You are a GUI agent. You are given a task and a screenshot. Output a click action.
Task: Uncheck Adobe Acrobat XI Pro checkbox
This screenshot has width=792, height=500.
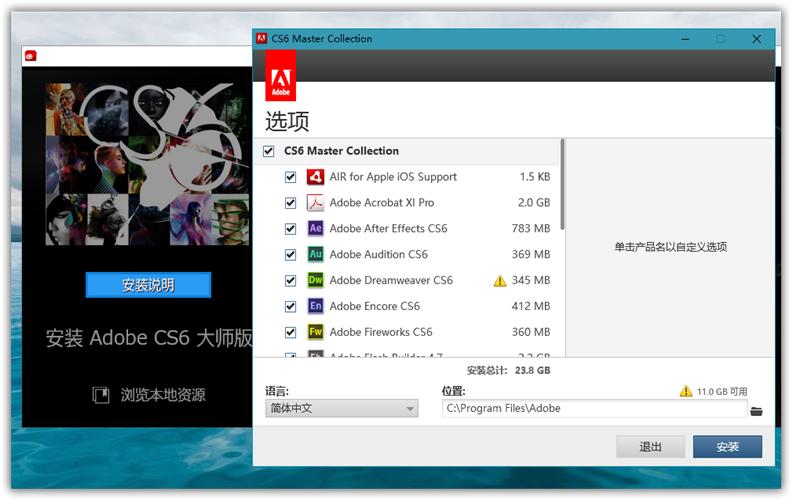[290, 203]
